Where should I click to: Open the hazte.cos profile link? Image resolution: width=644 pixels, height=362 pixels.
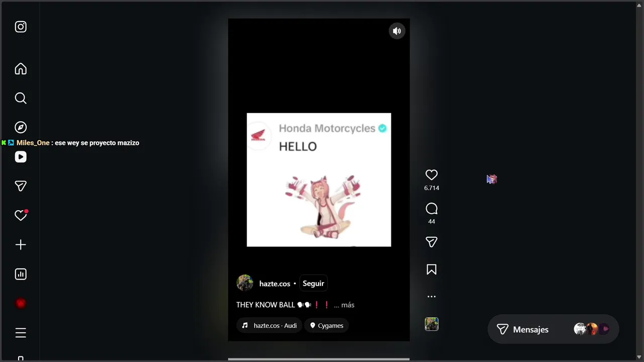coord(275,284)
